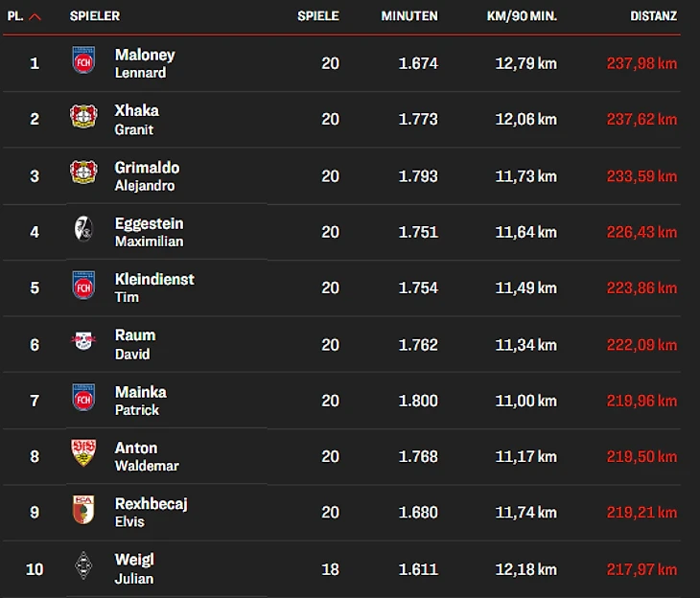Click the Heidenheim crest beside Kleindienst
The height and width of the screenshot is (598, 700).
click(x=83, y=286)
